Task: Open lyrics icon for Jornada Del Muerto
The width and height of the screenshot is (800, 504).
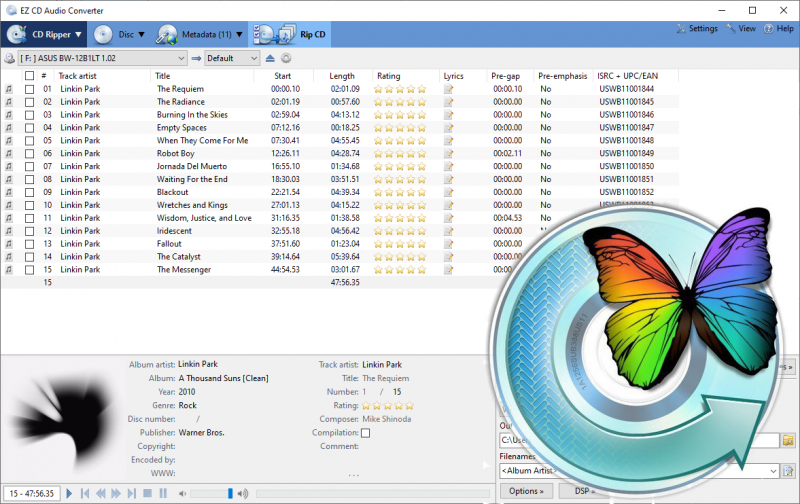Action: pos(448,167)
